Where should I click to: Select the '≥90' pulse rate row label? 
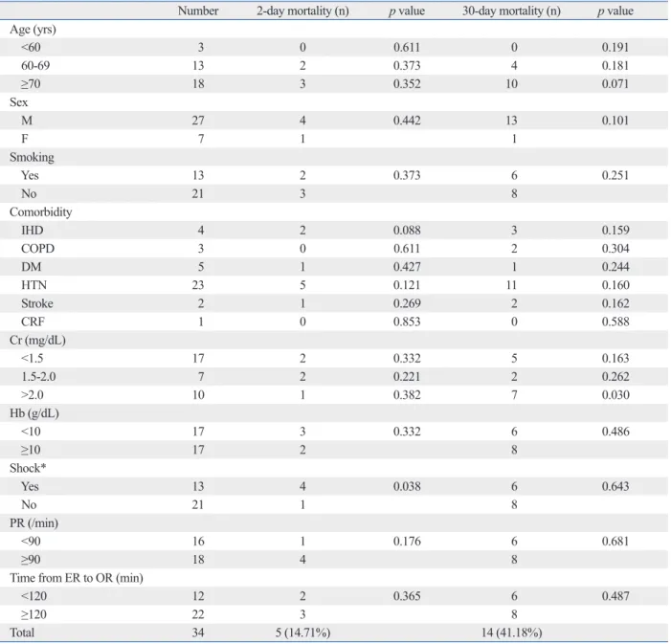point(31,560)
